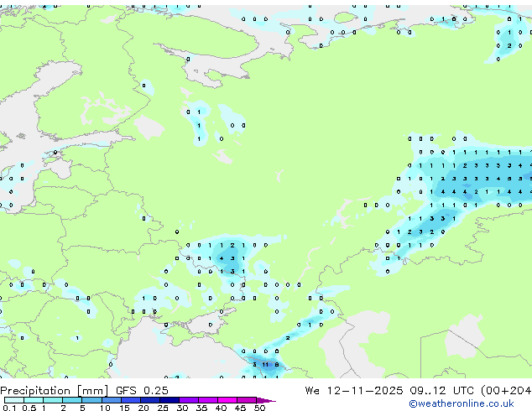Click the 10–15 mm legend color box

tap(111, 400)
